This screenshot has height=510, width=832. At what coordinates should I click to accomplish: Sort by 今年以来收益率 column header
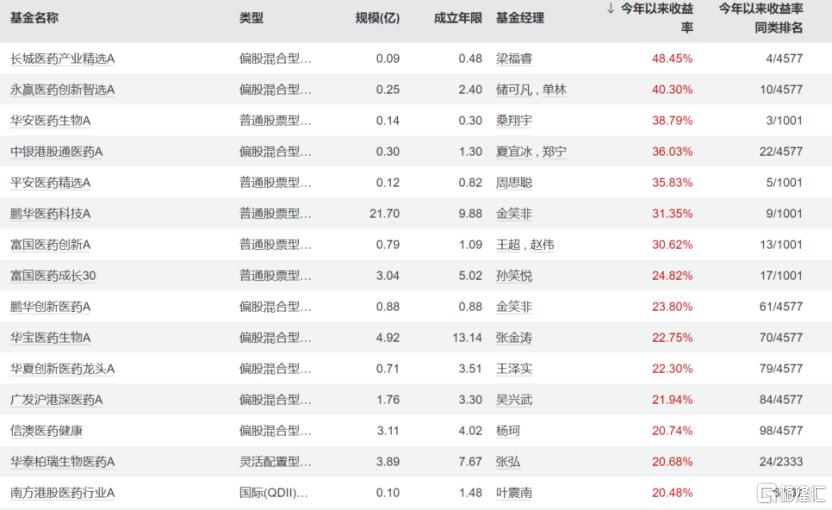tap(657, 18)
